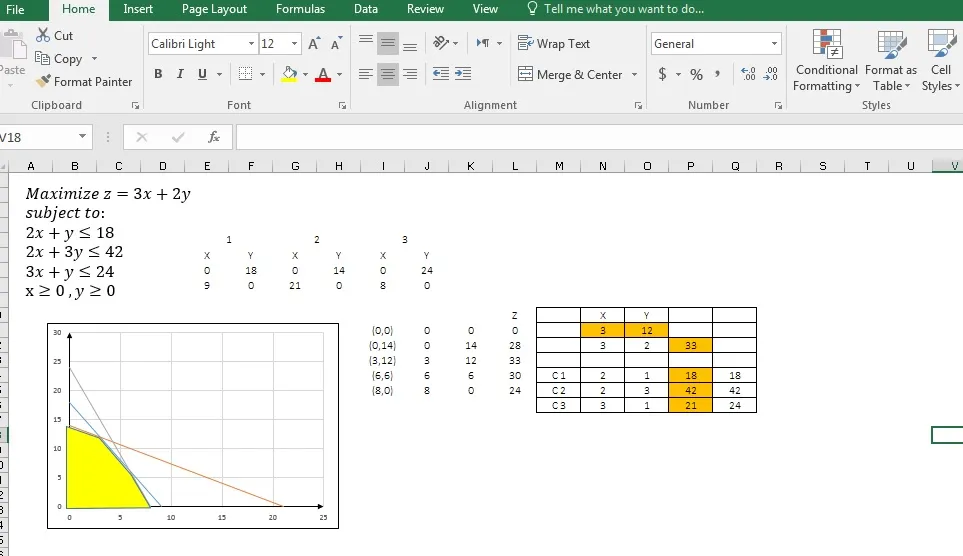Open the font name dropdown
The image size is (963, 556).
point(251,44)
